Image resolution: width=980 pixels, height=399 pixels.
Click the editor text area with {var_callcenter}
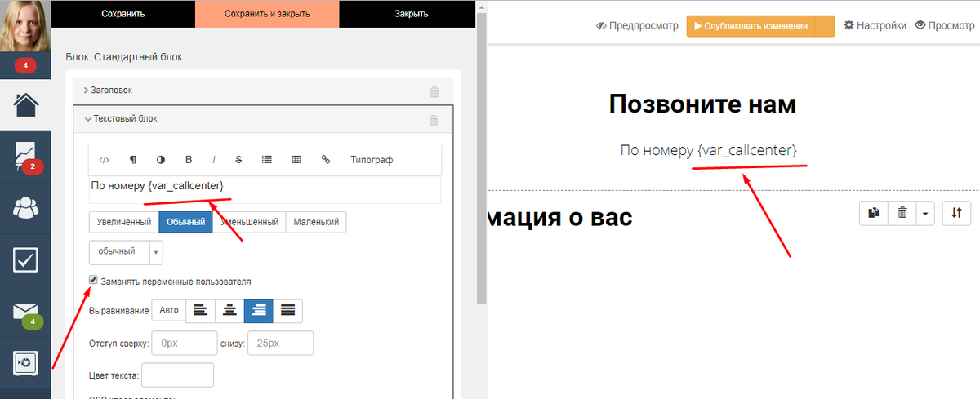click(x=265, y=188)
